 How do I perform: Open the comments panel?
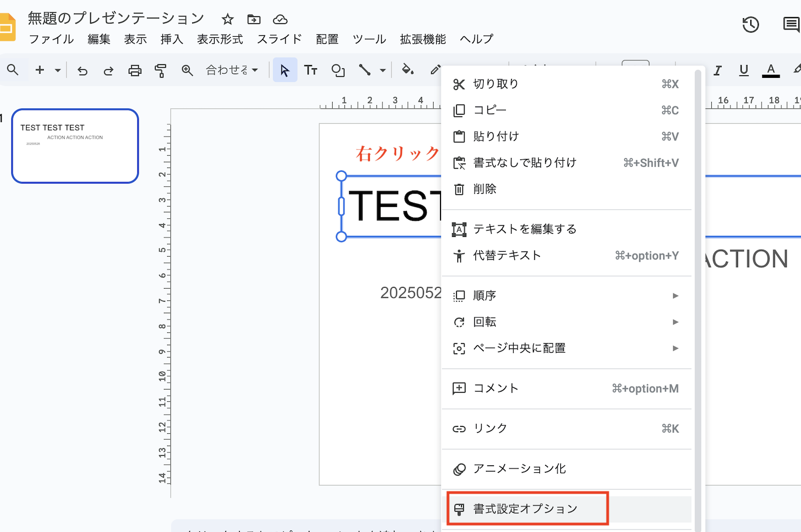coord(791,25)
